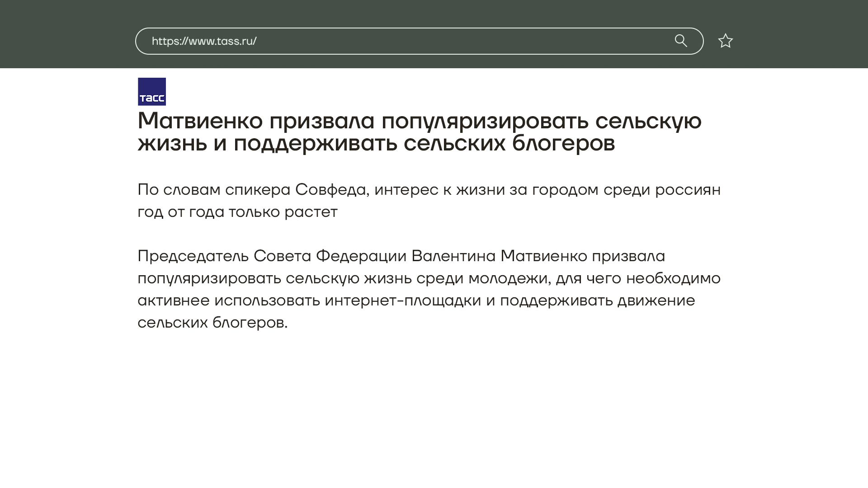Open the TASS logo
The width and height of the screenshot is (868, 488).
point(152,92)
